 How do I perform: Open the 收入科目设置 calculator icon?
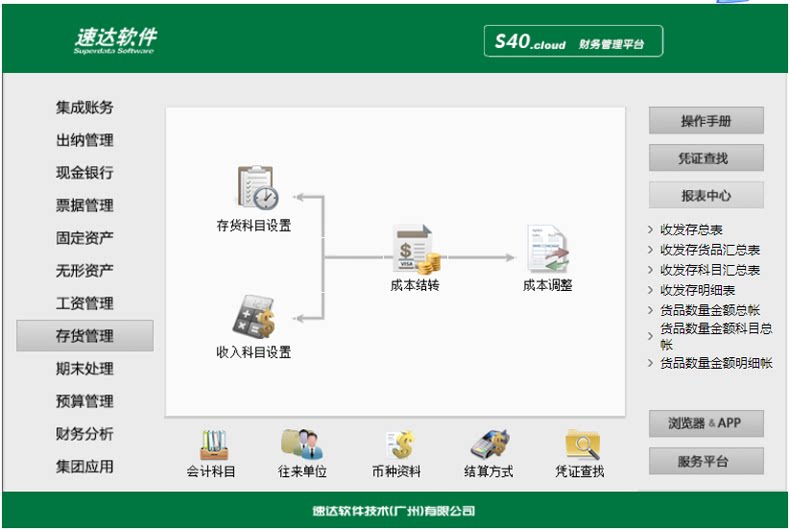click(x=254, y=316)
